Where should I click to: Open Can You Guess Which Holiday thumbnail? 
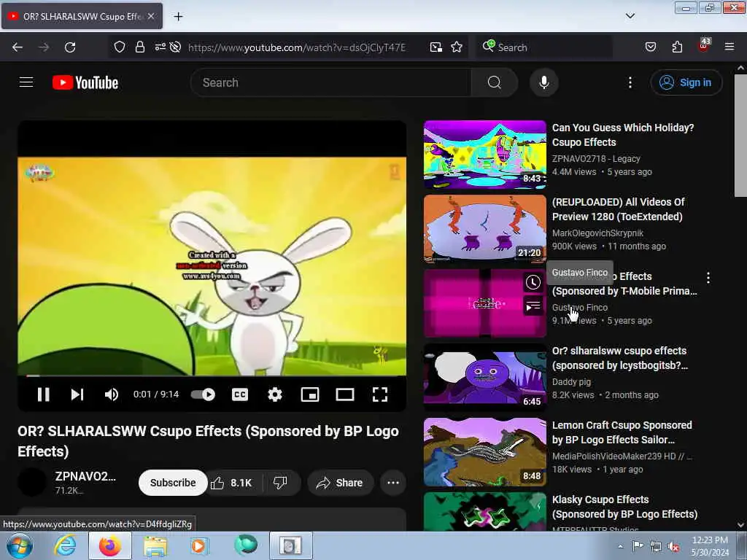(x=484, y=155)
